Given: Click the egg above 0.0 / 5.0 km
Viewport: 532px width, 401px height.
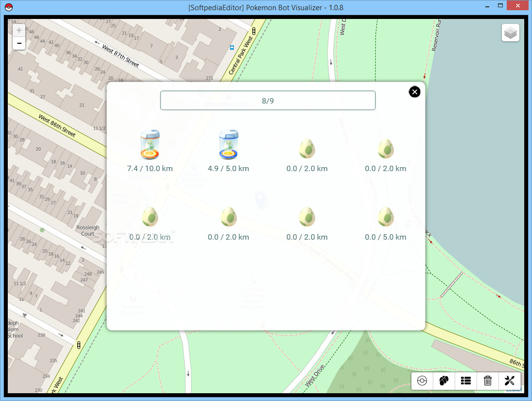Looking at the screenshot, I should pos(386,216).
